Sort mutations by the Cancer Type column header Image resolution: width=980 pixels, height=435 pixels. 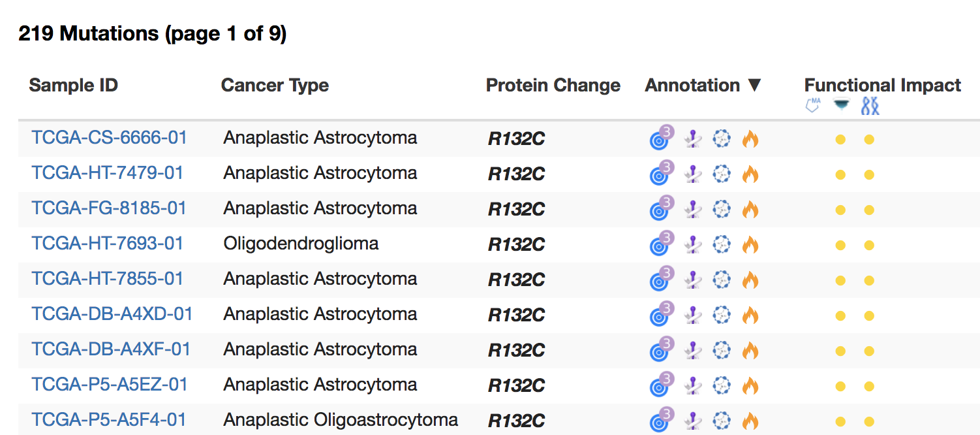pos(275,85)
